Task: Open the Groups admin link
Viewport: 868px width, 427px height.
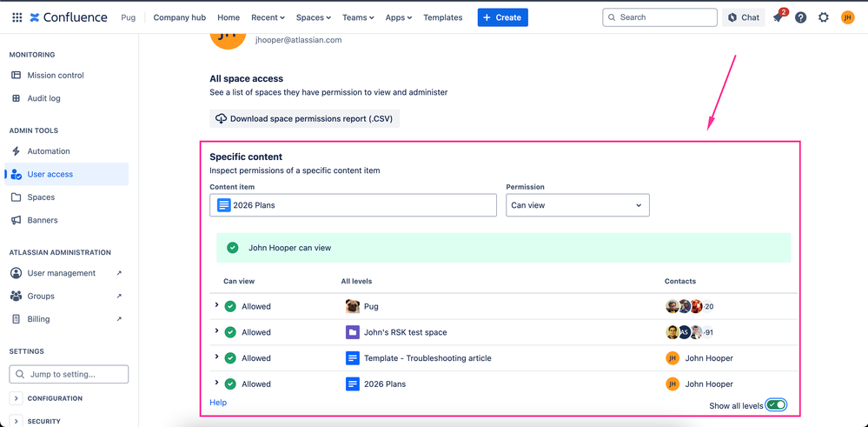Action: click(66, 297)
